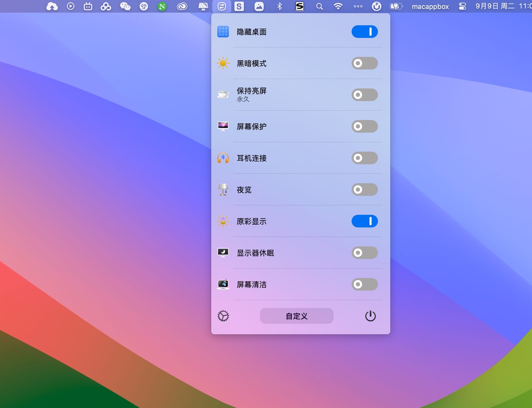Click the Wi-Fi status icon
532x408 pixels.
click(338, 6)
